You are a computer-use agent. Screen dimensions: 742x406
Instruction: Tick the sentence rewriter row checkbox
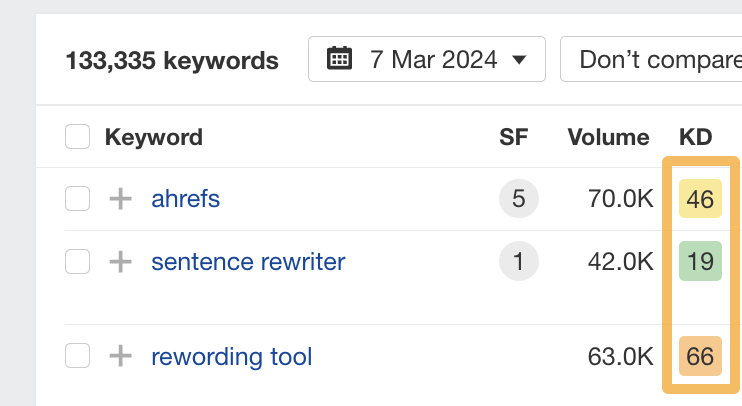click(x=77, y=262)
